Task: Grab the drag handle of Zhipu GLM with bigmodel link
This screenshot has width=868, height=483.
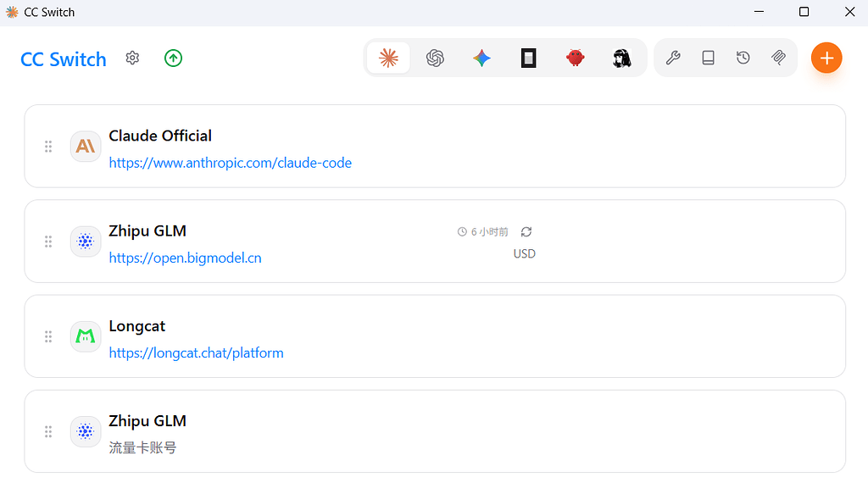Action: click(x=48, y=241)
